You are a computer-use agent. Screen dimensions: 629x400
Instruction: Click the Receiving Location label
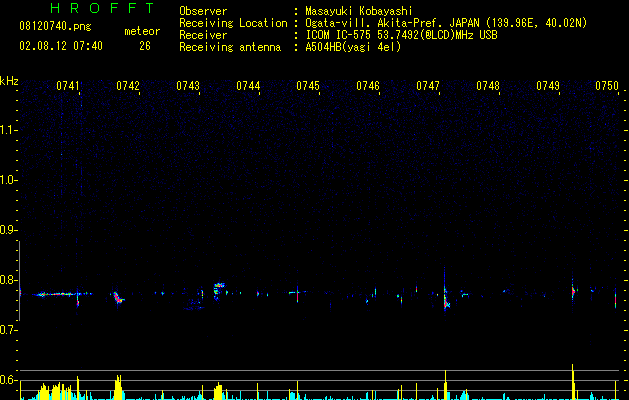pos(233,23)
